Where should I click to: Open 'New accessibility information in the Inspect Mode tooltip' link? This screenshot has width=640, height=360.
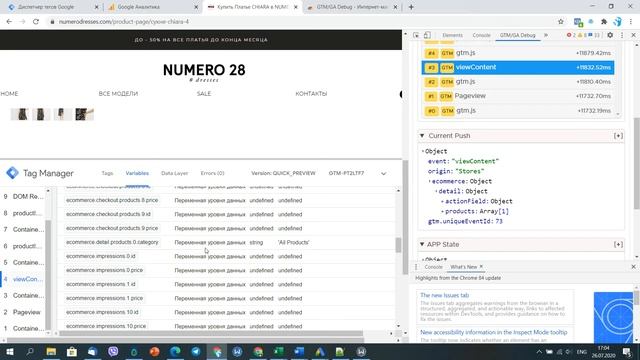pyautogui.click(x=493, y=332)
